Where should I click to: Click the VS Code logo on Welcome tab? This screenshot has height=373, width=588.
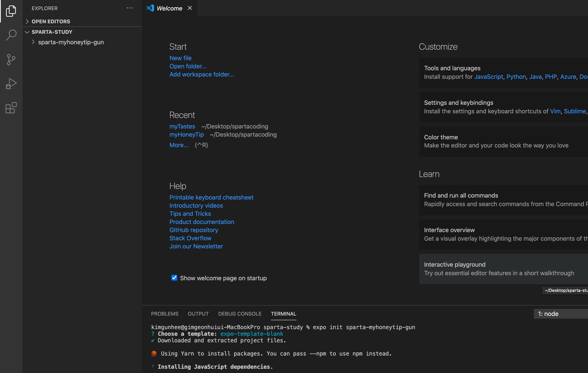[150, 8]
